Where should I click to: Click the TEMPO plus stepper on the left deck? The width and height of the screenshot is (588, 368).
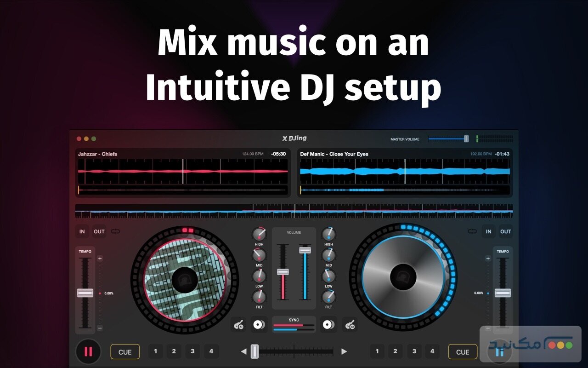pos(101,258)
